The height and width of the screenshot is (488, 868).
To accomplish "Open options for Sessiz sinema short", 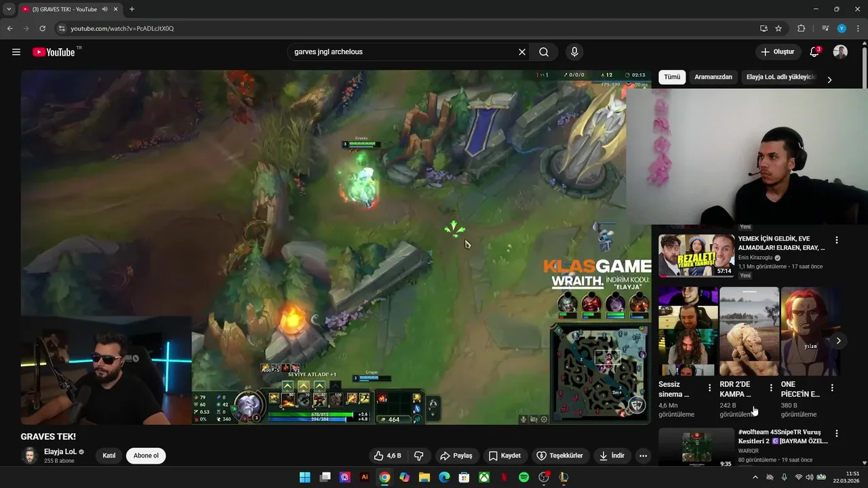I will [x=710, y=388].
